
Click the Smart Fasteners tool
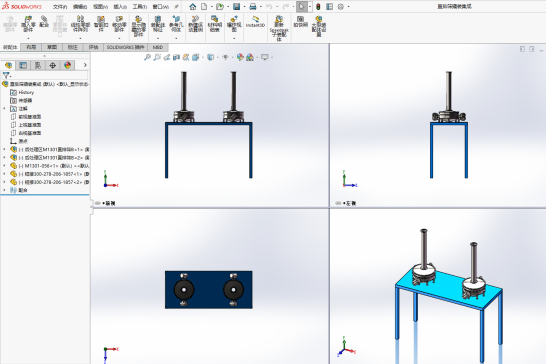point(101,24)
